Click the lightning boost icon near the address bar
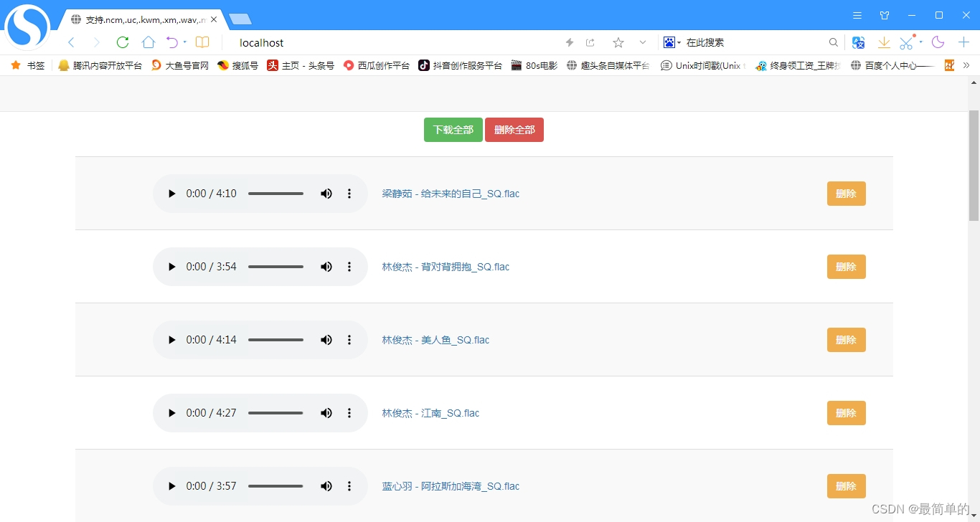This screenshot has height=522, width=980. (569, 42)
